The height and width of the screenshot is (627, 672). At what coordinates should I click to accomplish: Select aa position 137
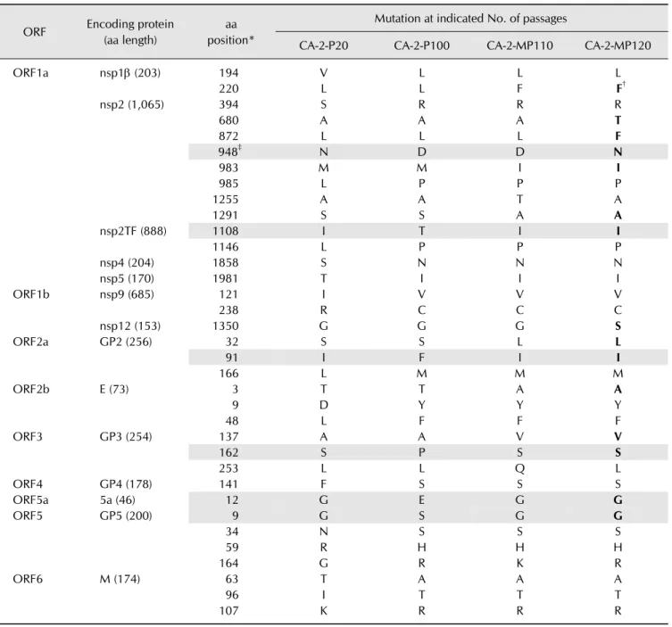click(x=228, y=437)
